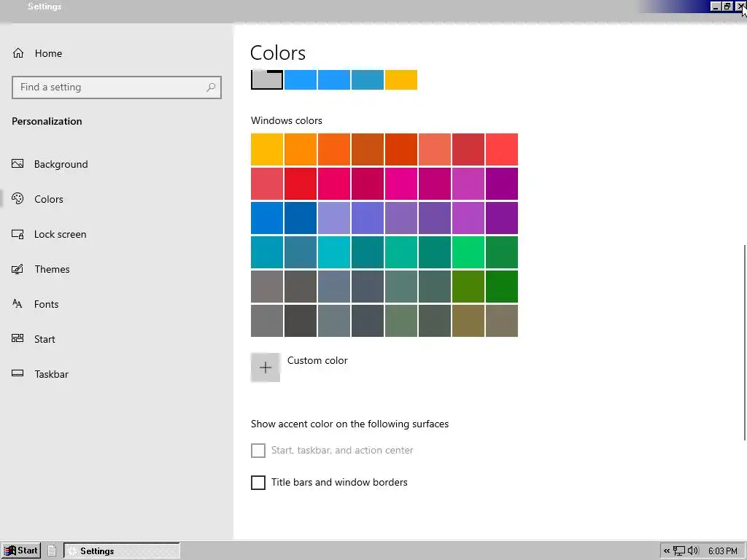Click the Fonts icon in the sidebar
Viewport: 747px width, 560px height.
tap(18, 304)
